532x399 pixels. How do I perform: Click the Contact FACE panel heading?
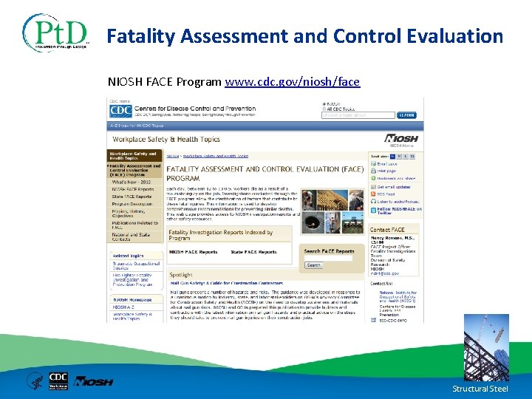[387, 230]
